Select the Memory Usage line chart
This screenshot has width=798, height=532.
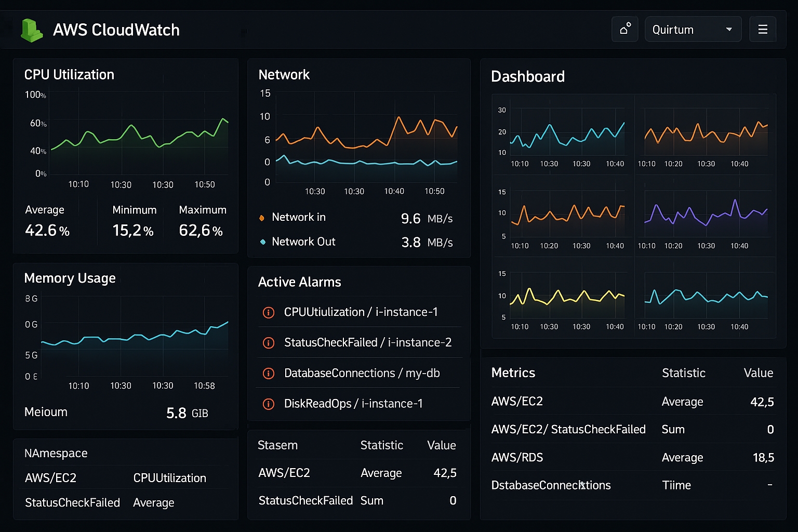pyautogui.click(x=135, y=337)
